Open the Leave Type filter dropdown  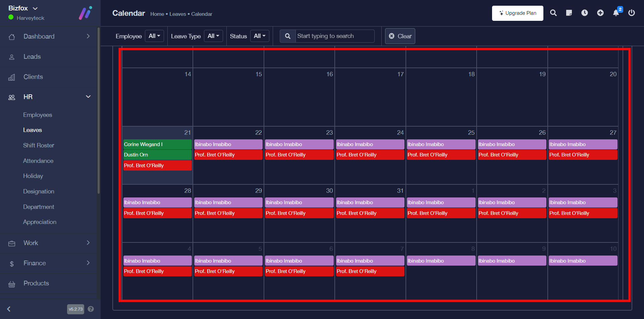coord(213,36)
